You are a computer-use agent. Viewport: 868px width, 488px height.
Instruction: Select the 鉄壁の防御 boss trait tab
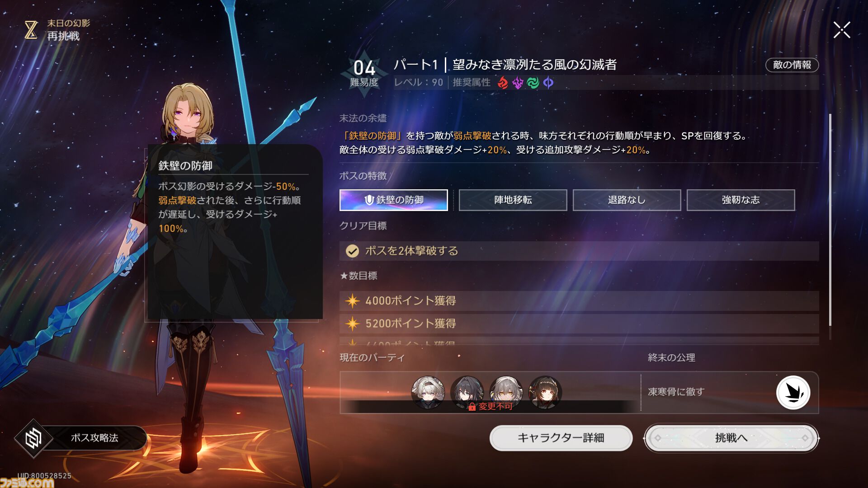pyautogui.click(x=394, y=200)
